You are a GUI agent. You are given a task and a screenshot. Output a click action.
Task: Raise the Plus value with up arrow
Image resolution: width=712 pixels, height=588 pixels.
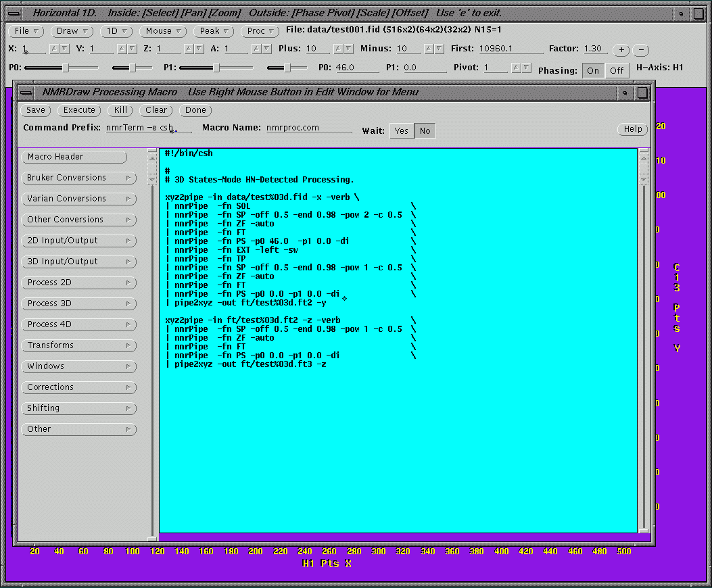point(338,48)
